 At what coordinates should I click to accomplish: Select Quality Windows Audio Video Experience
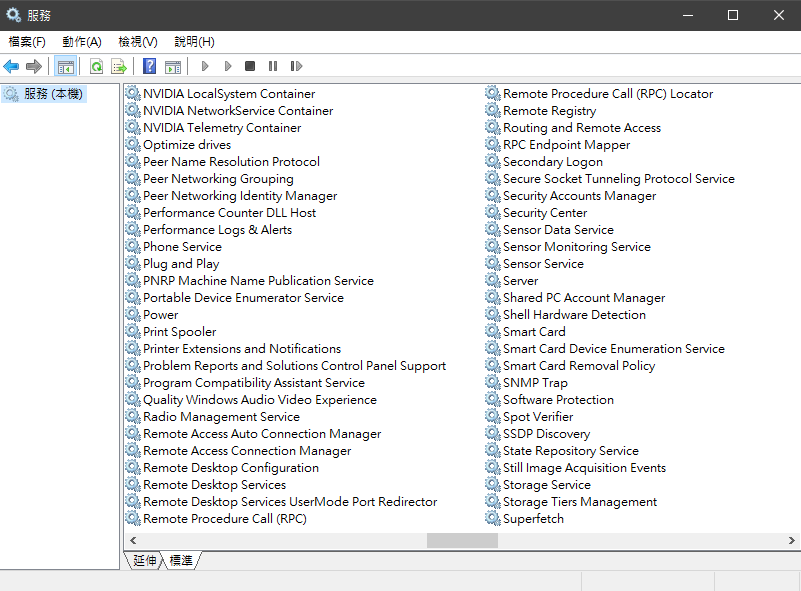coord(260,399)
